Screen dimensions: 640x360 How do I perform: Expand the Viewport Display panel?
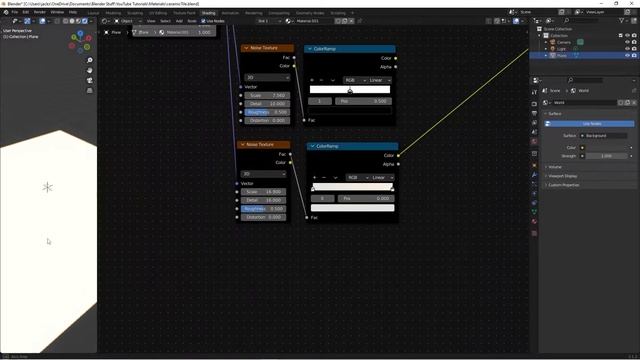pos(562,176)
